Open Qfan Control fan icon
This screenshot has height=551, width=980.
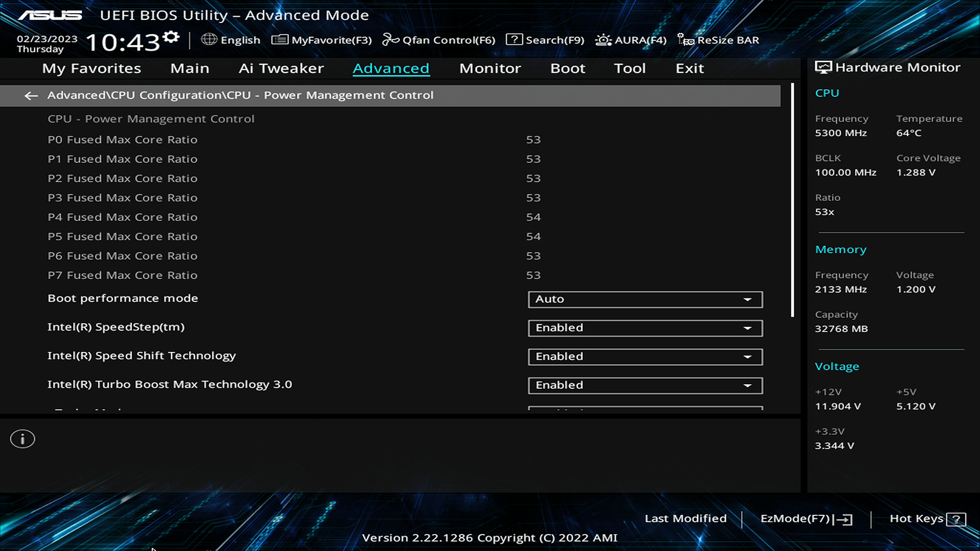391,39
